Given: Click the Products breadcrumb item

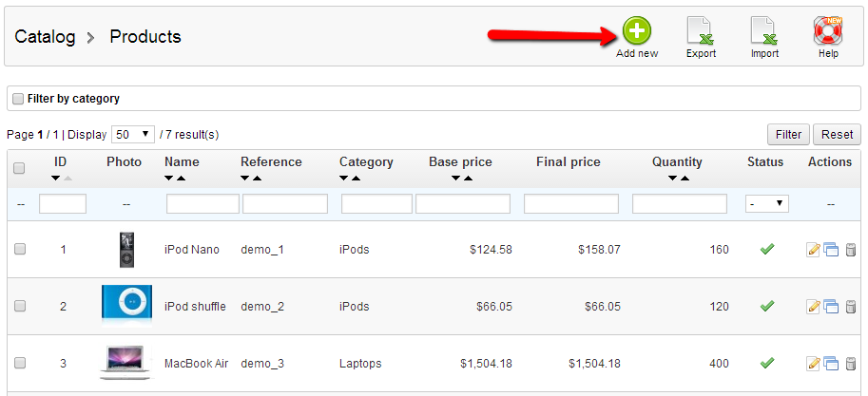Looking at the screenshot, I should (145, 37).
